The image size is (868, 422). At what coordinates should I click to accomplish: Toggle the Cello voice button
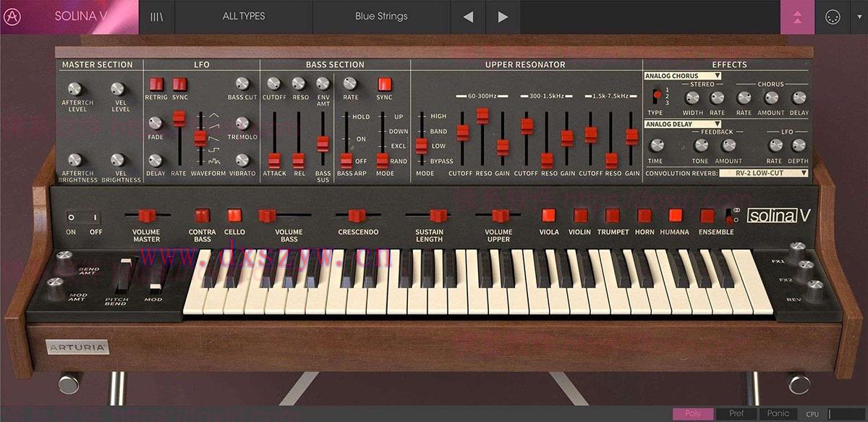234,215
